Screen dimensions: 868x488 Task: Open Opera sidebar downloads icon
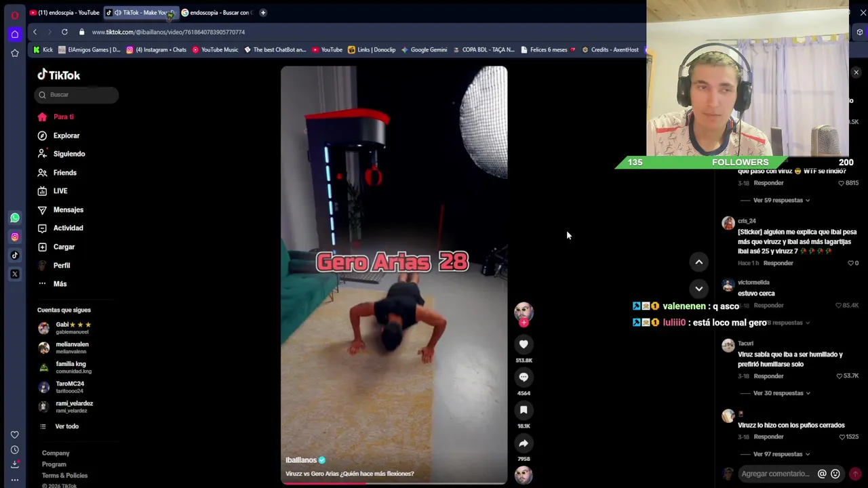tap(15, 465)
